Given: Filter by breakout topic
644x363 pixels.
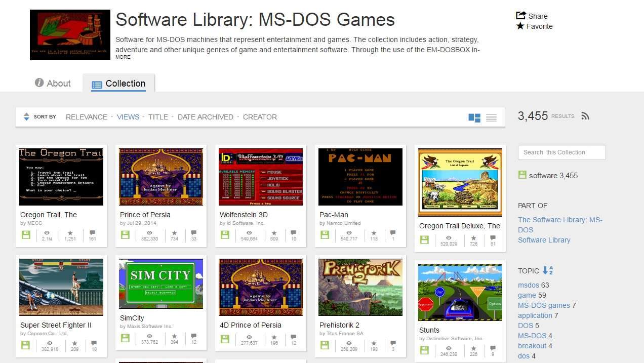Looking at the screenshot, I should point(532,346).
